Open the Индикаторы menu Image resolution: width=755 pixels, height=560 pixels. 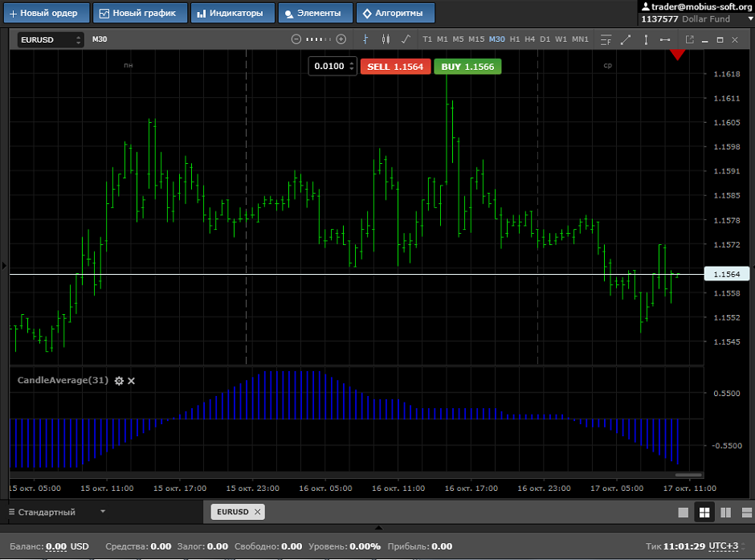point(233,13)
